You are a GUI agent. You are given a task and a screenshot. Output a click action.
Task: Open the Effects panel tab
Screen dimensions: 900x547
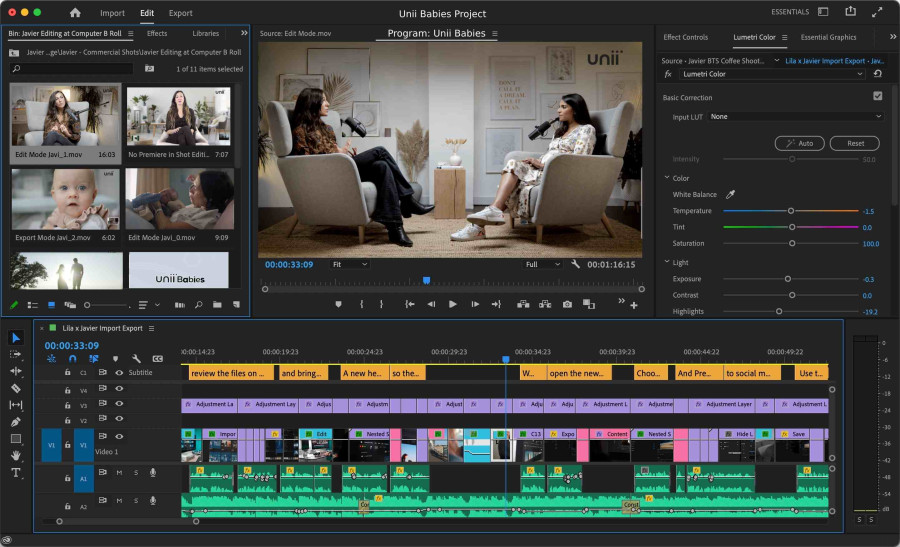point(157,34)
